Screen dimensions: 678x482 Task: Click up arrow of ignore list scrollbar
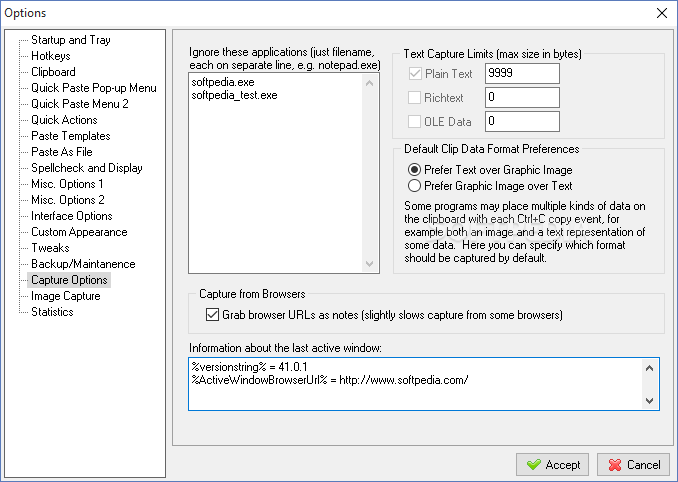pos(369,83)
